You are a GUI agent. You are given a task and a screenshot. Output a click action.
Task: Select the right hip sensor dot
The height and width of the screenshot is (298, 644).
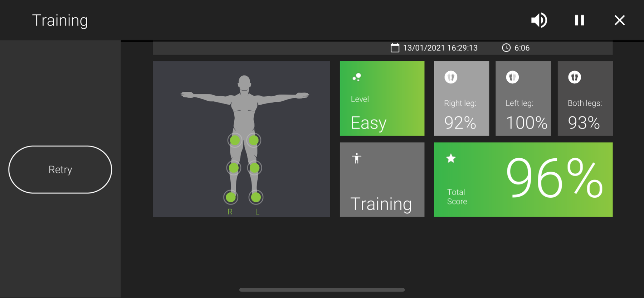(235, 140)
